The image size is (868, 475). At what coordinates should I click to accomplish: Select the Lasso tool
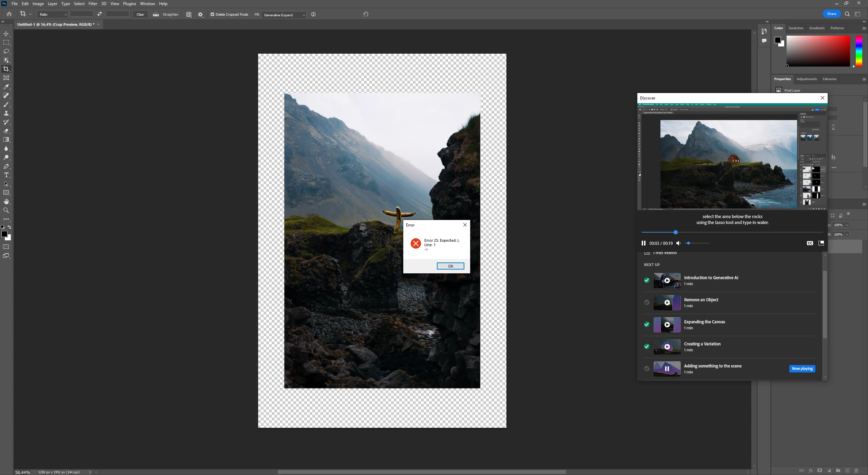[6, 51]
